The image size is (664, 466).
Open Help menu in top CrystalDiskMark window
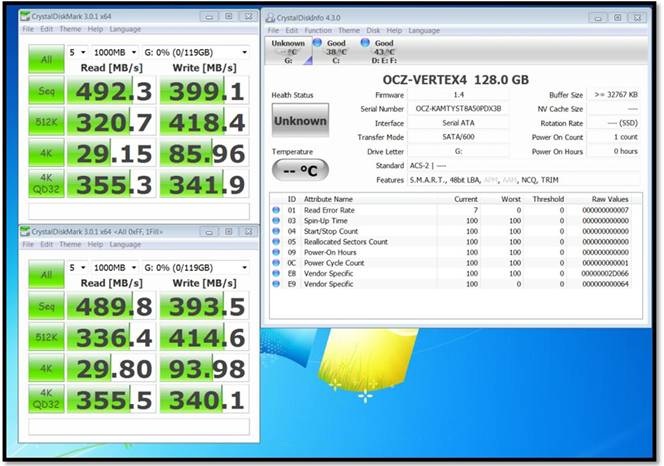coord(95,29)
